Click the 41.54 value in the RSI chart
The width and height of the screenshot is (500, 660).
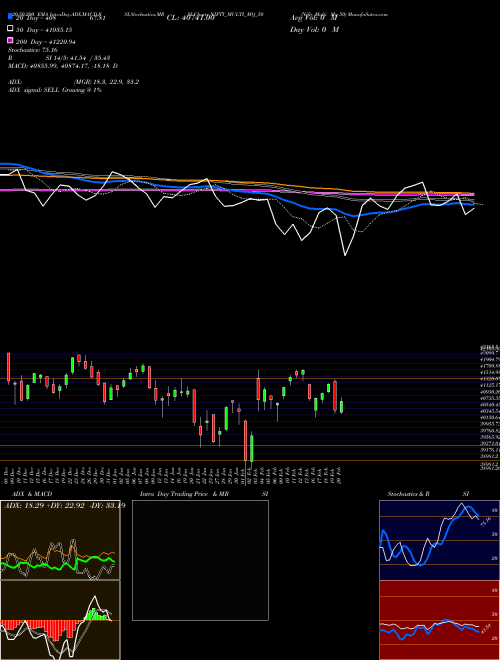[x=486, y=628]
